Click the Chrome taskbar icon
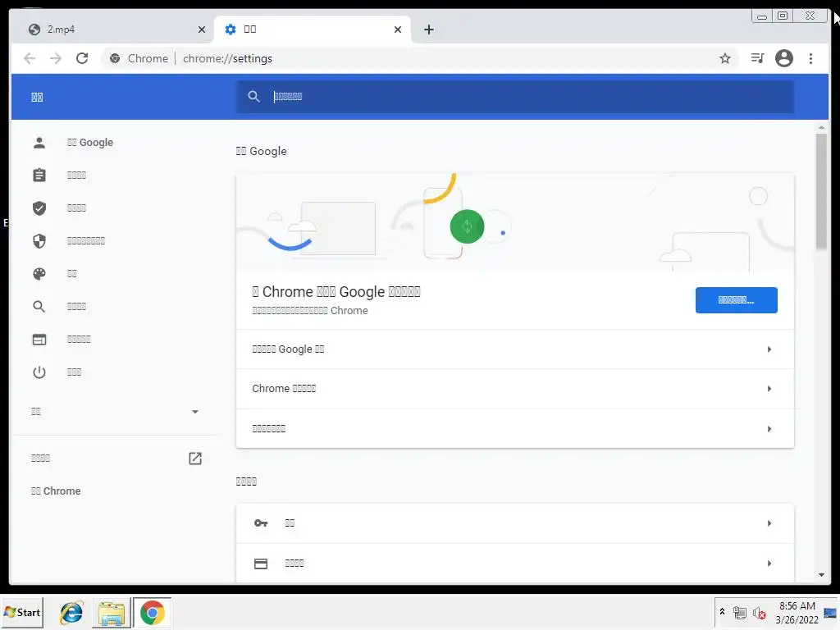The width and height of the screenshot is (840, 630). [x=152, y=612]
